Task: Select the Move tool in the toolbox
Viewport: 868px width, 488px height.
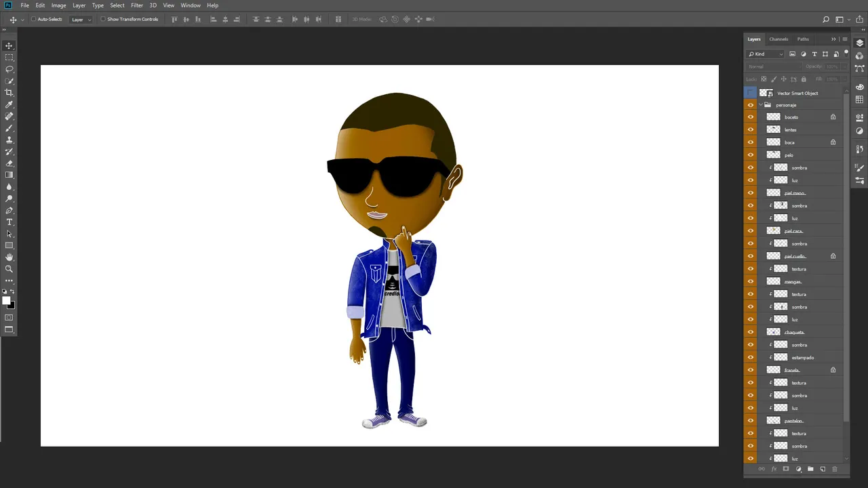Action: click(9, 45)
